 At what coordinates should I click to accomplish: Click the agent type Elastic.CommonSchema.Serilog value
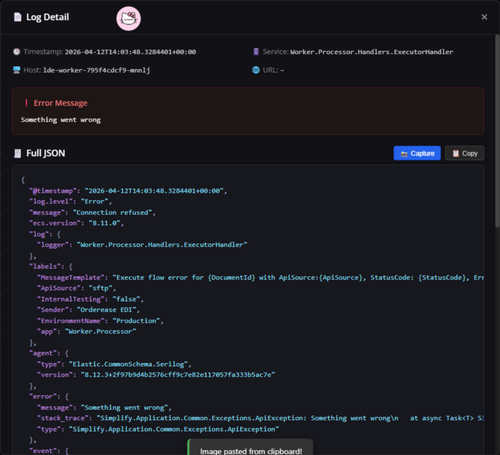point(128,364)
